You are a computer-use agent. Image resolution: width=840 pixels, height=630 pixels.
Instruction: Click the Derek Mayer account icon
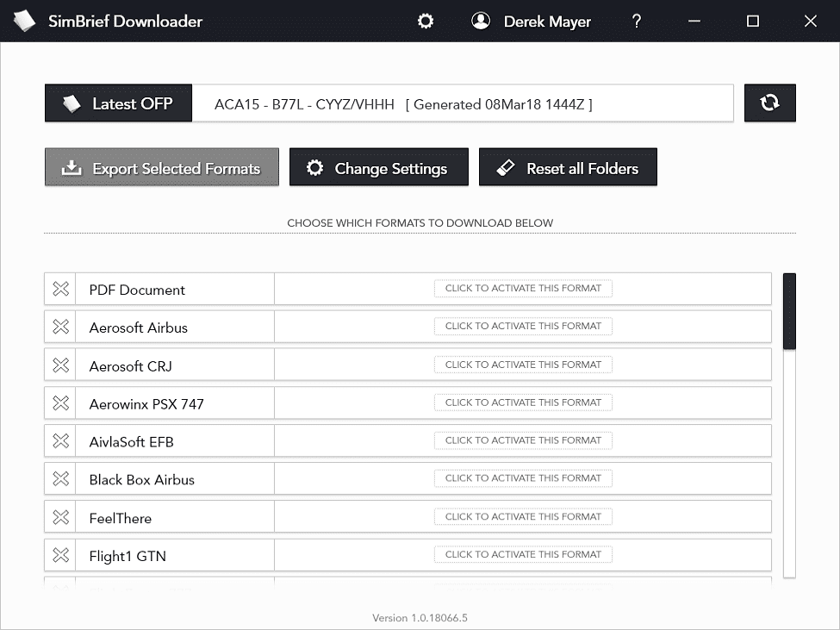tap(481, 21)
